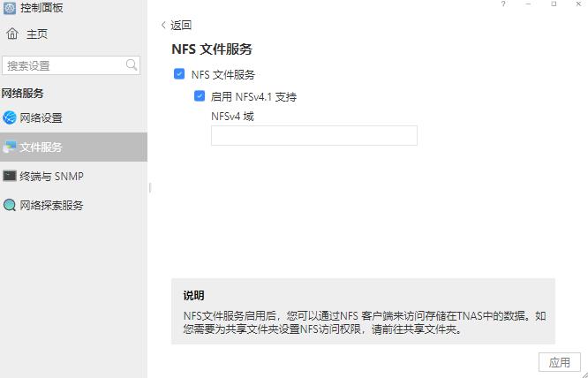
Task: Click the help question mark icon
Action: pos(504,4)
